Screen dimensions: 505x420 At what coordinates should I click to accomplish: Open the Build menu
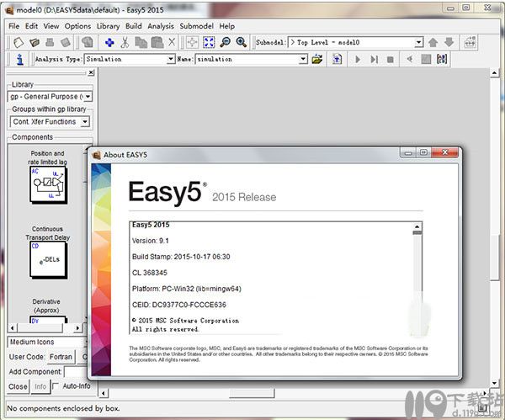pyautogui.click(x=133, y=26)
